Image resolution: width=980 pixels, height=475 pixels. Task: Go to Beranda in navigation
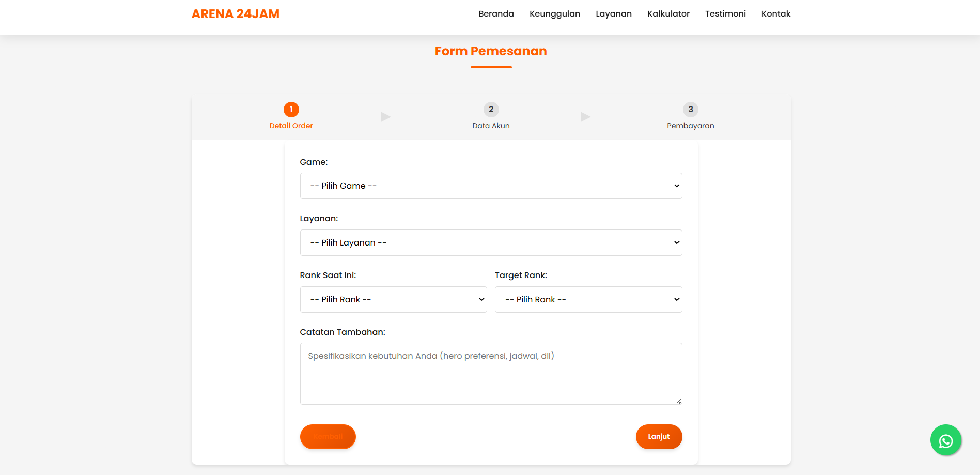496,14
